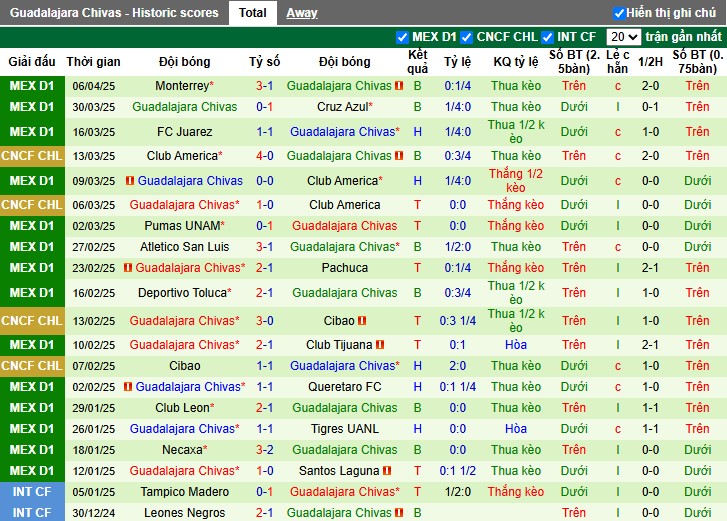Click red card icon in 02/02/25 Queretaro row
The image size is (727, 521).
click(x=128, y=387)
